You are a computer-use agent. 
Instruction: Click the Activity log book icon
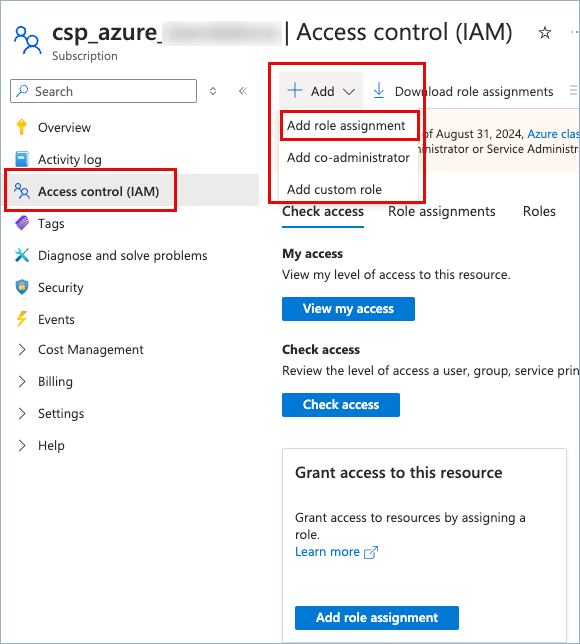pos(22,159)
